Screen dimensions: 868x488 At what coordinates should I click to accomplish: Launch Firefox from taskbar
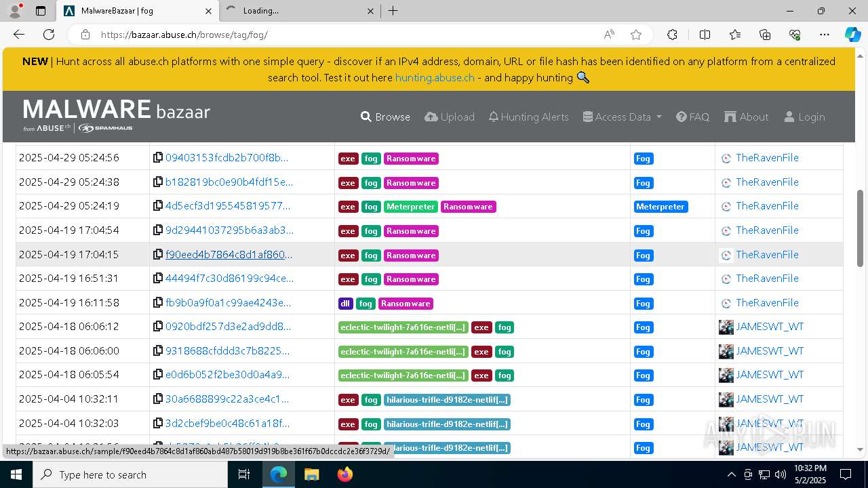click(x=344, y=474)
